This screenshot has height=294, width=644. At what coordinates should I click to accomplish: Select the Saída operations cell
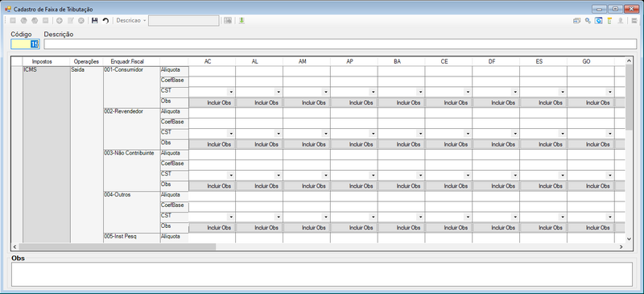[87, 154]
